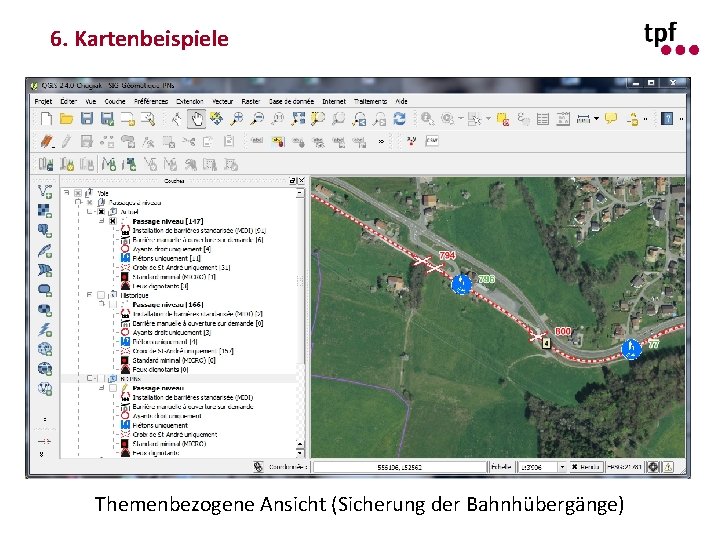The image size is (720, 540).
Task: Open the select features dropdown arrow
Action: click(489, 119)
